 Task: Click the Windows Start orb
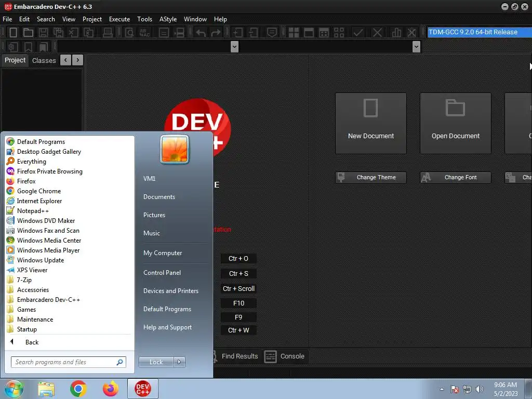click(14, 389)
